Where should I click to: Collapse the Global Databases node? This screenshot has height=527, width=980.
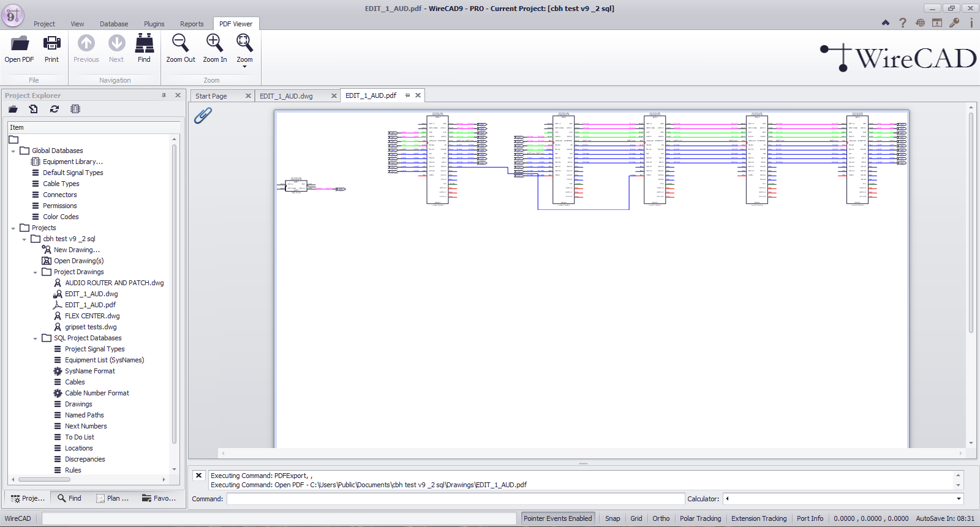click(x=13, y=151)
